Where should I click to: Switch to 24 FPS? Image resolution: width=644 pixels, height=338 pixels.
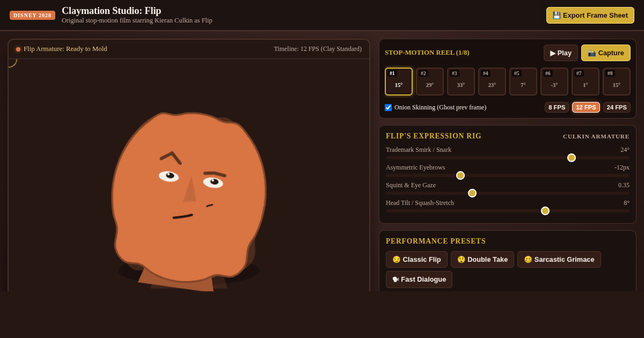[x=617, y=107]
